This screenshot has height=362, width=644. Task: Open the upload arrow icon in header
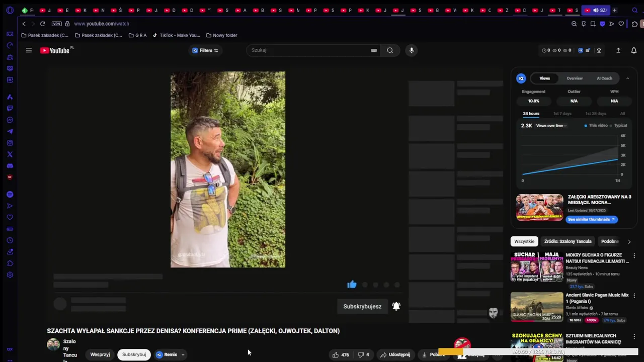coord(618,50)
